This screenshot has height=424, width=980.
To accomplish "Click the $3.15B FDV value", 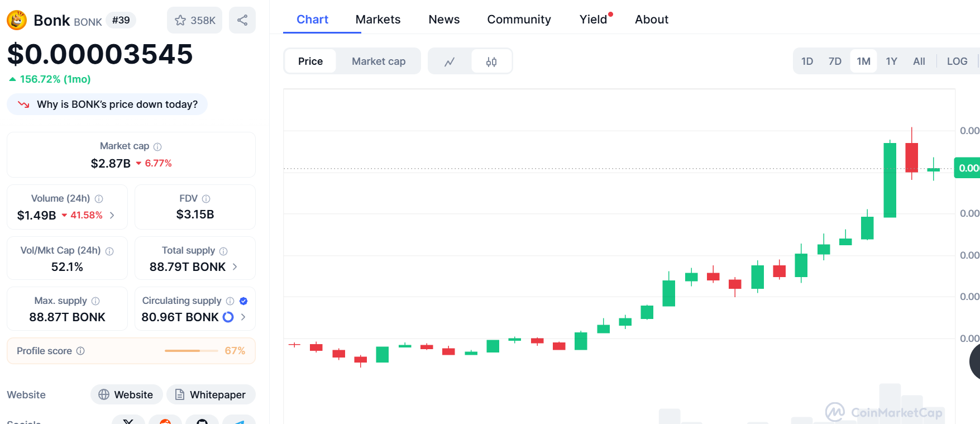I will point(195,215).
